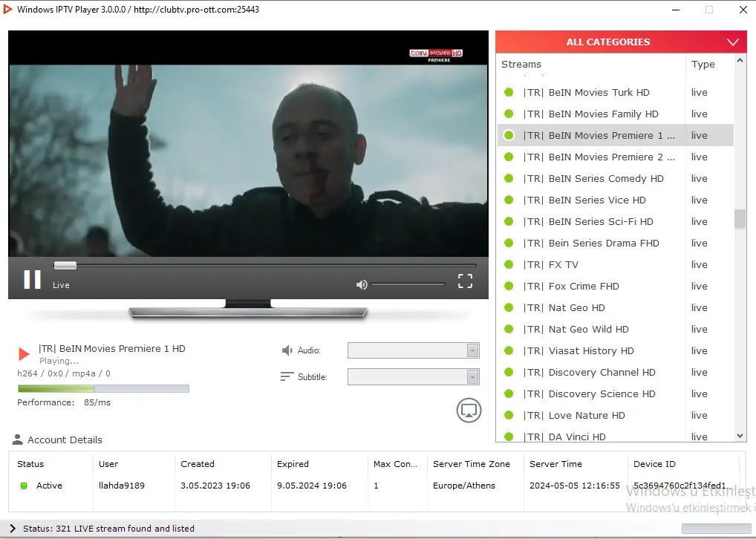Click the Status column header
Viewport: 756px width, 539px height.
point(30,464)
